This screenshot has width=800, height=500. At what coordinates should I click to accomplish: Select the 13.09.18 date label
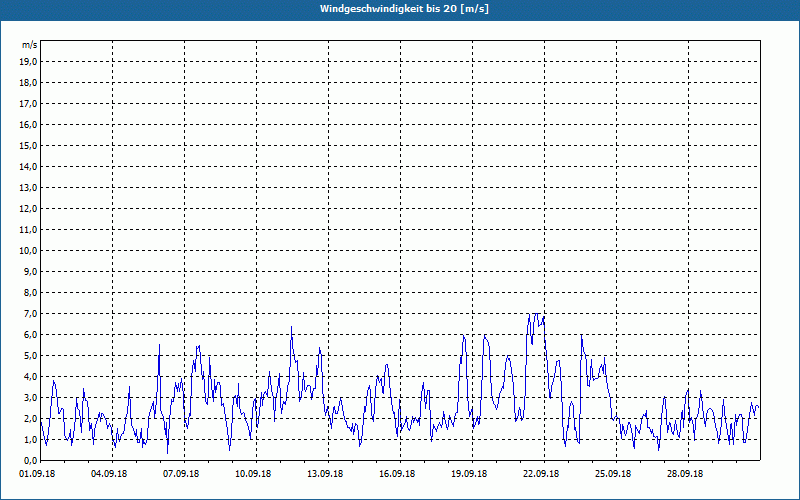tap(325, 473)
